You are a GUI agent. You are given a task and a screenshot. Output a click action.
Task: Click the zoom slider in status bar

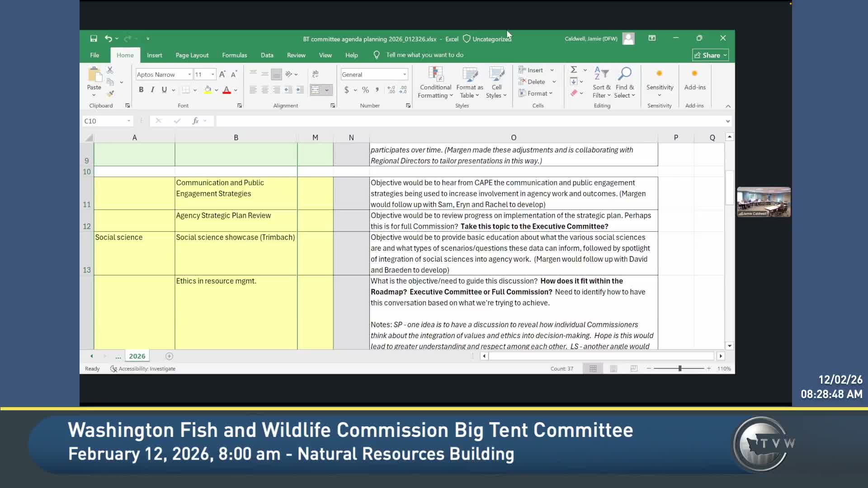679,369
